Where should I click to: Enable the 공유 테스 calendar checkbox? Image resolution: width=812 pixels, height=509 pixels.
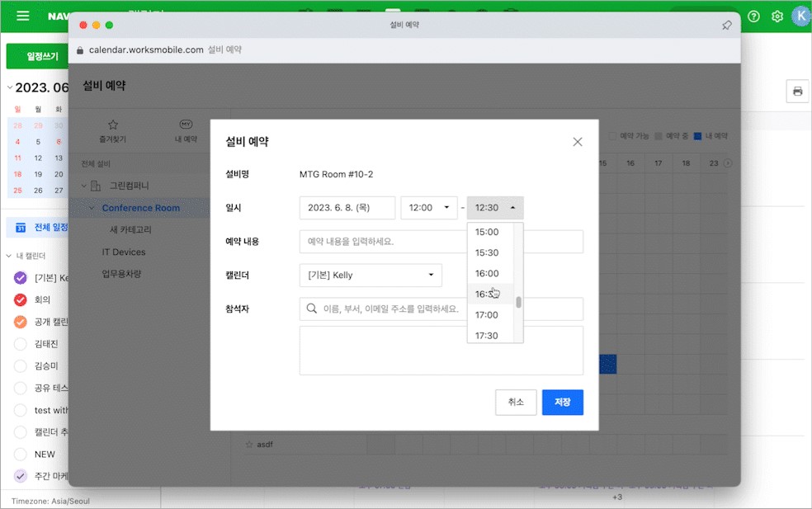click(x=20, y=388)
